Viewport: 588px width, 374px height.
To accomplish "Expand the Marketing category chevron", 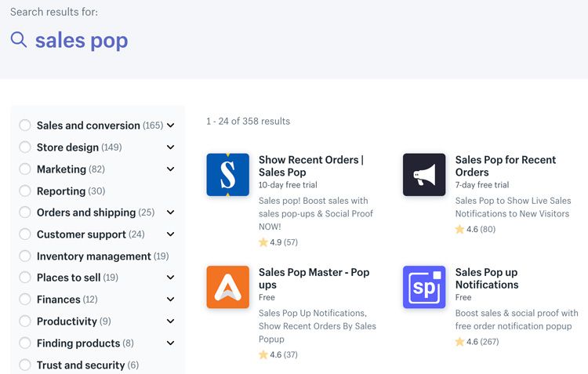I will tap(171, 169).
